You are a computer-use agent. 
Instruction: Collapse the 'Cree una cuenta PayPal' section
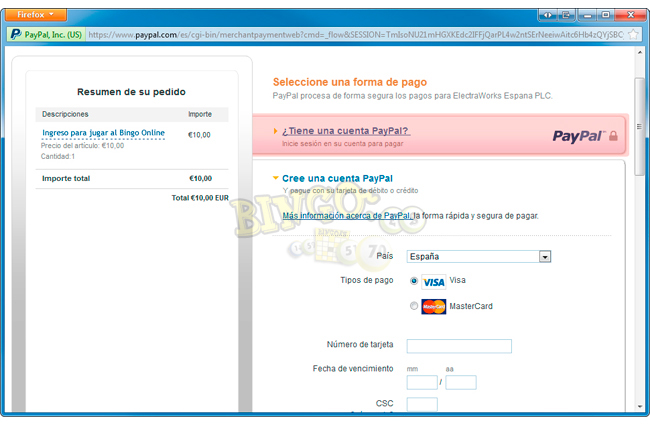[x=277, y=179]
